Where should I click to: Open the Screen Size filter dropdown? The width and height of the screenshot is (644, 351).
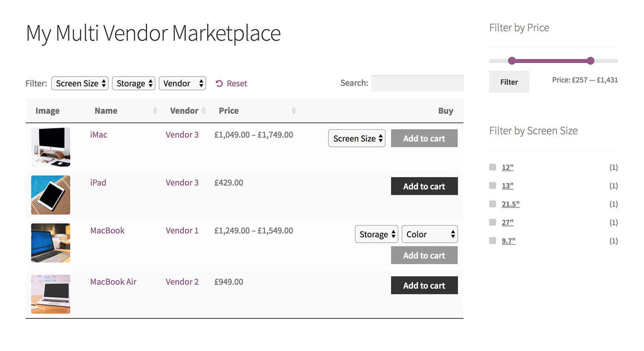[x=79, y=83]
